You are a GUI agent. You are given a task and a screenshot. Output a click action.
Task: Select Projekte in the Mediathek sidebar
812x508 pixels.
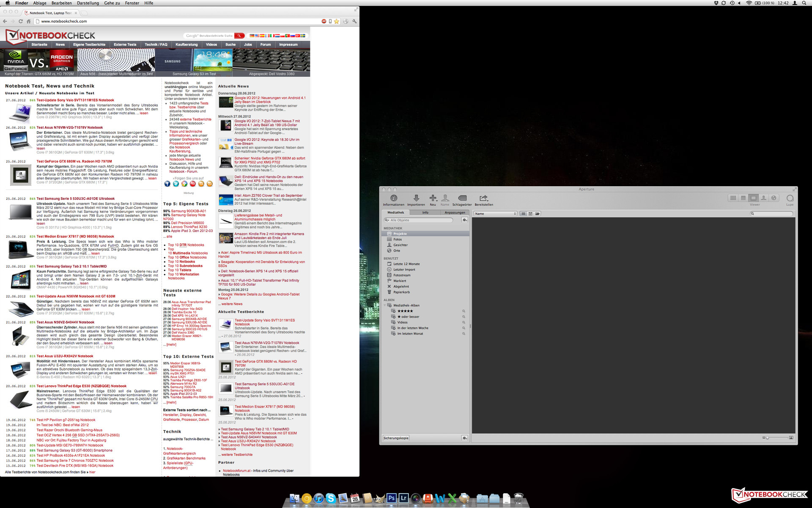[x=425, y=234]
